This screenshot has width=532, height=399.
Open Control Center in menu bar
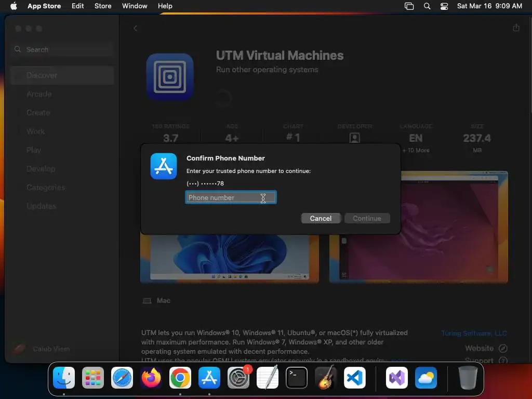(444, 6)
